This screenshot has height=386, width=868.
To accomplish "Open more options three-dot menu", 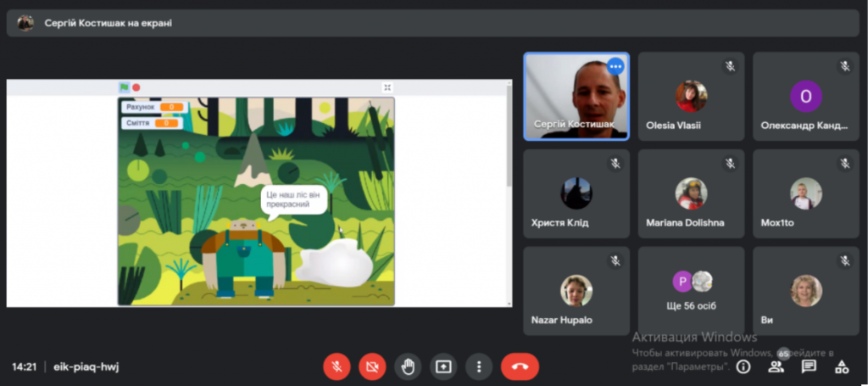I will click(479, 366).
